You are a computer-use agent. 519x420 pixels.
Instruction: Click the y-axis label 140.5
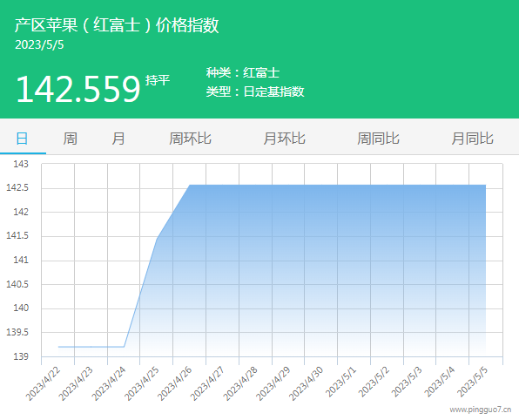pyautogui.click(x=17, y=284)
